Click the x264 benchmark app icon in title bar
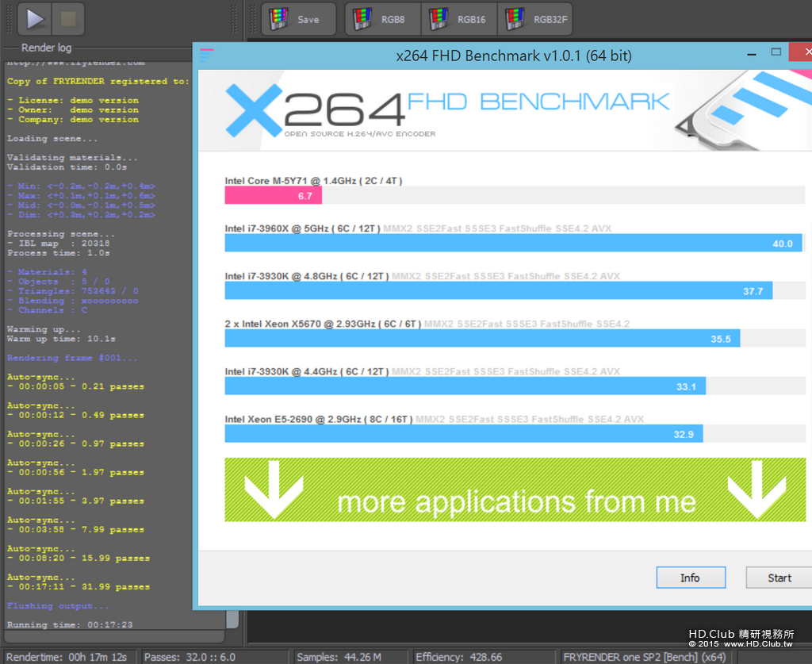 click(206, 55)
